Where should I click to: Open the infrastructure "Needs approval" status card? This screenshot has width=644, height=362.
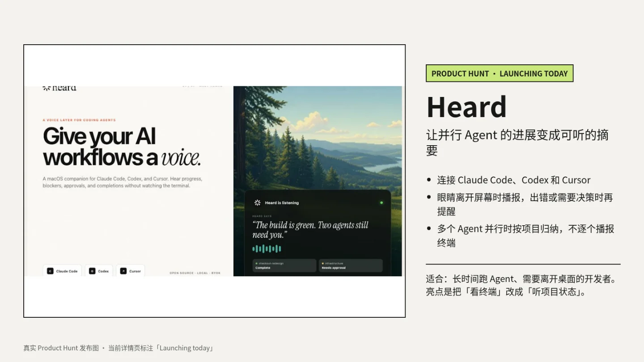(351, 265)
